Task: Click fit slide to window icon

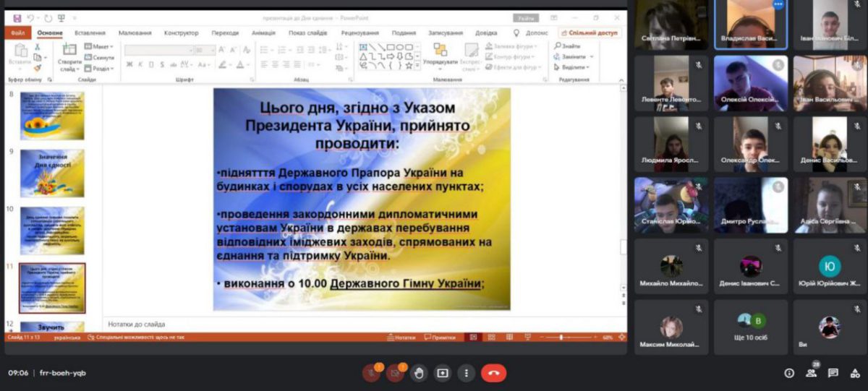Action: coord(622,338)
